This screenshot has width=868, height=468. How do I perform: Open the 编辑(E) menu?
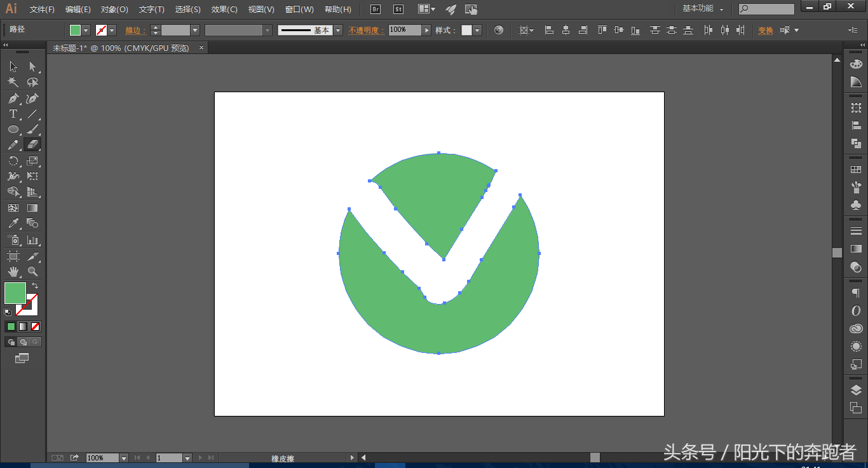pos(78,10)
